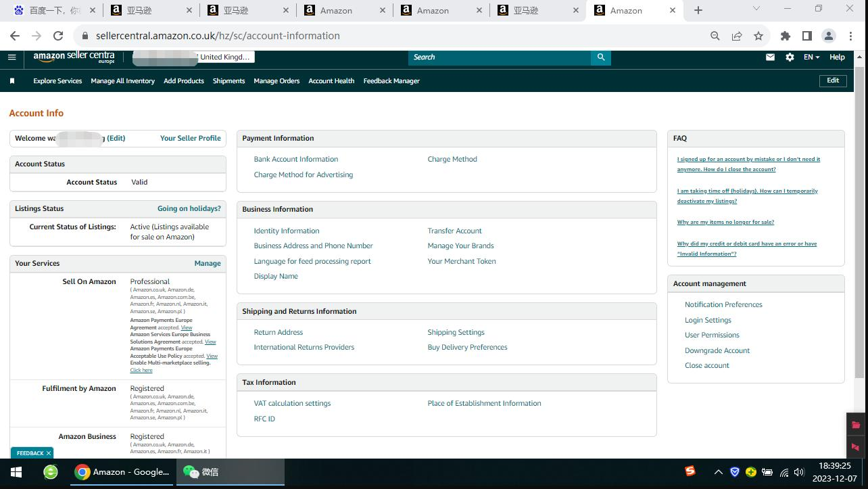The width and height of the screenshot is (868, 489).
Task: Open the Chrome tab search chevron
Action: (x=756, y=9)
